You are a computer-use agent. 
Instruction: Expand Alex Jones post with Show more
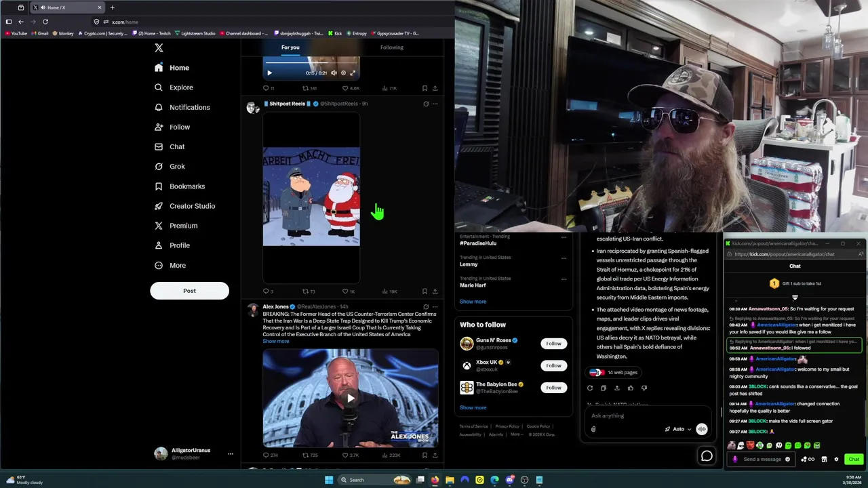(276, 342)
